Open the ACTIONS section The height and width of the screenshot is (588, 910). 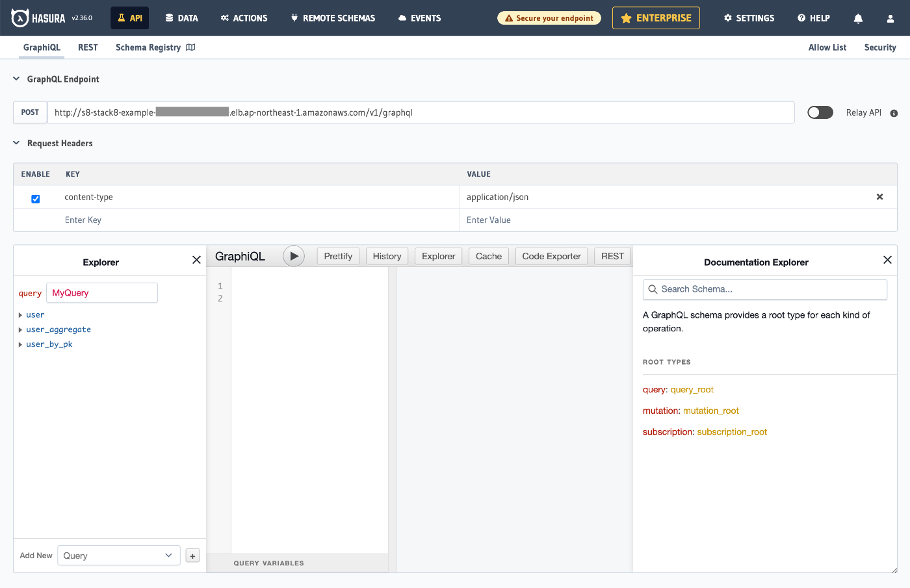pyautogui.click(x=244, y=18)
